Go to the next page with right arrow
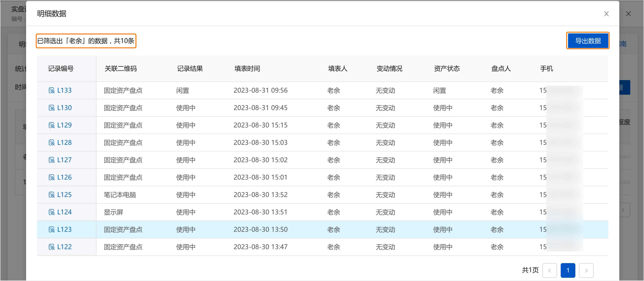This screenshot has height=281, width=644. pyautogui.click(x=587, y=270)
